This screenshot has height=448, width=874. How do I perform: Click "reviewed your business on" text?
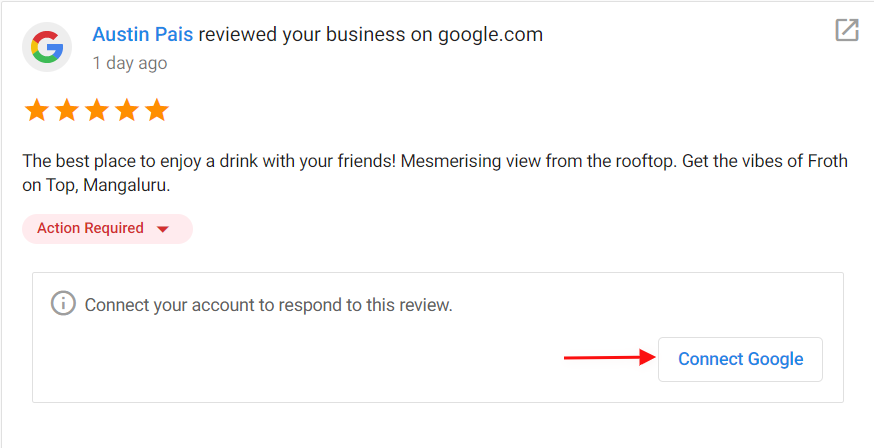315,35
